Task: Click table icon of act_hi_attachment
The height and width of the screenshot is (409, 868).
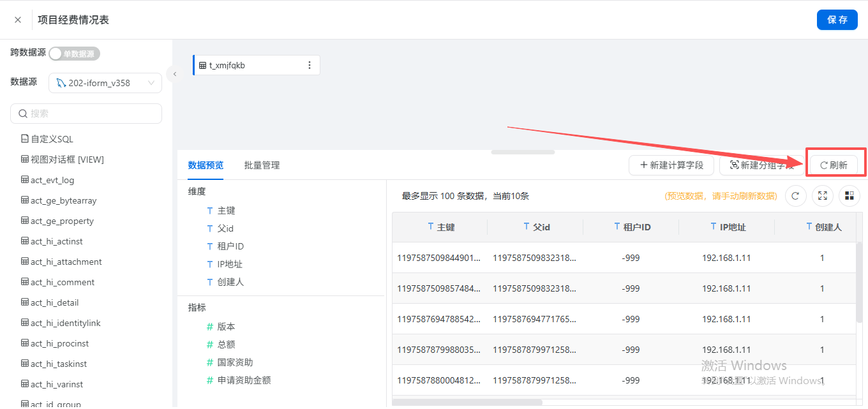Action: pyautogui.click(x=25, y=262)
